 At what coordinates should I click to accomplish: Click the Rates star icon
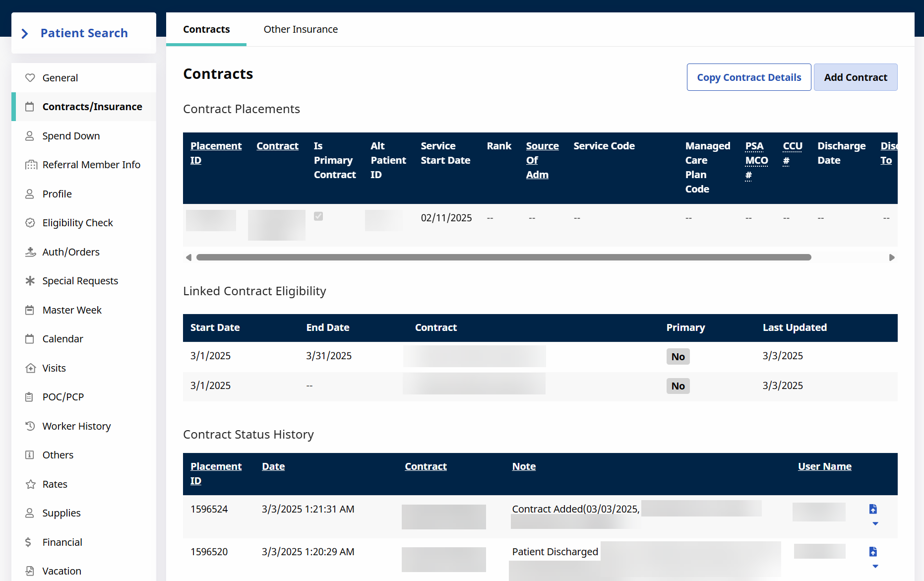pyautogui.click(x=30, y=484)
